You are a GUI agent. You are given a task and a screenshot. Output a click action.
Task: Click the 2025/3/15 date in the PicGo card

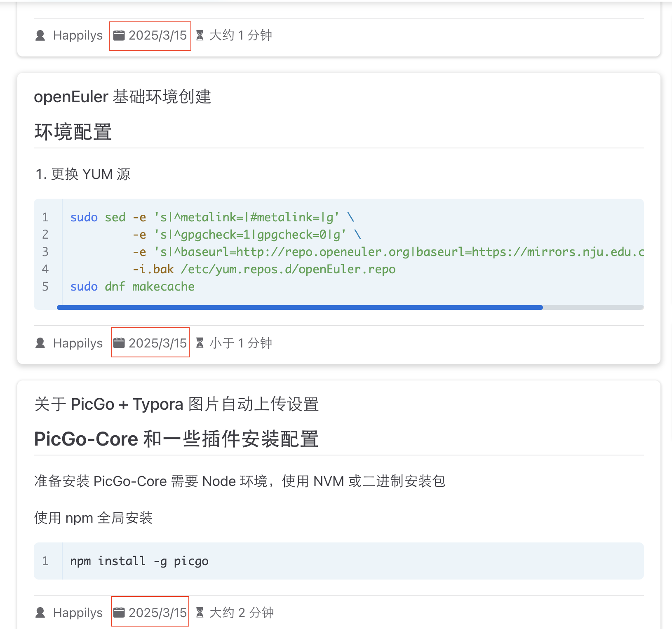[157, 613]
